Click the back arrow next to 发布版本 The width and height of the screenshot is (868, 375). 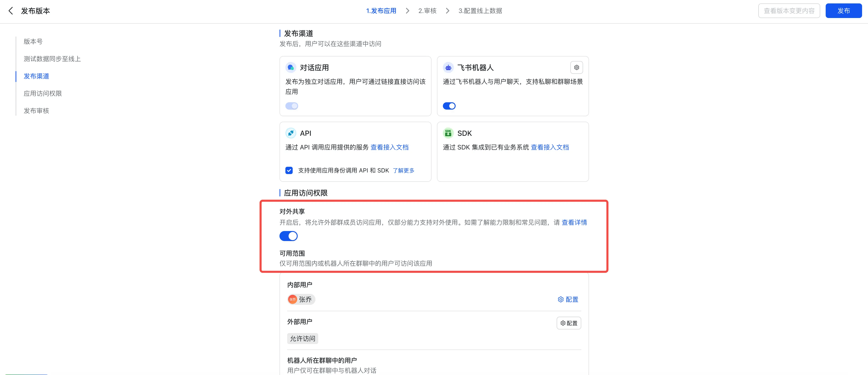click(11, 11)
